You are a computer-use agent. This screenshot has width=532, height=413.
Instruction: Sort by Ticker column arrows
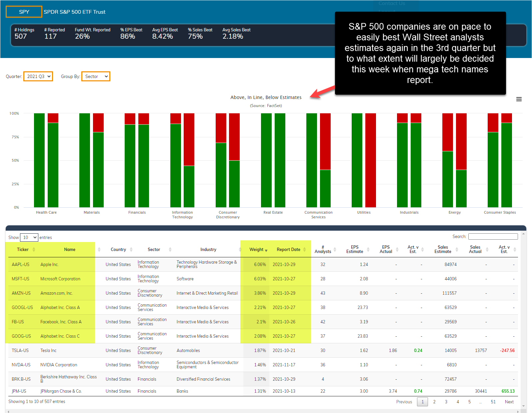tap(34, 250)
